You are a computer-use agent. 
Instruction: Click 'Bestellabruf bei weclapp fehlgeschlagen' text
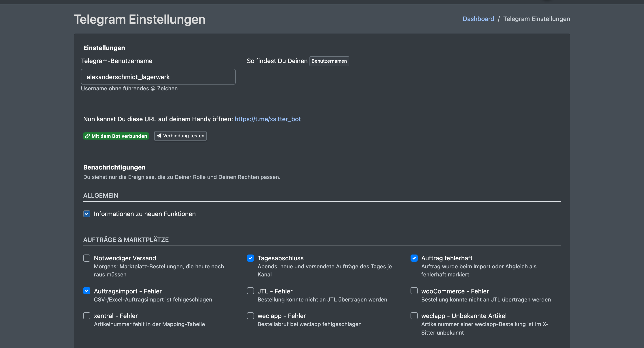[309, 324]
